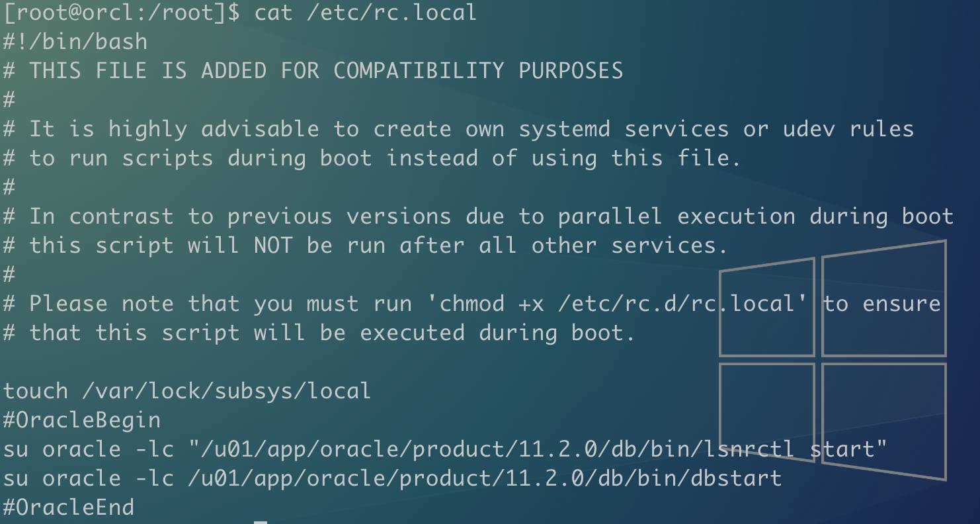Click the line 'to run scripts during boot instead'

click(372, 158)
